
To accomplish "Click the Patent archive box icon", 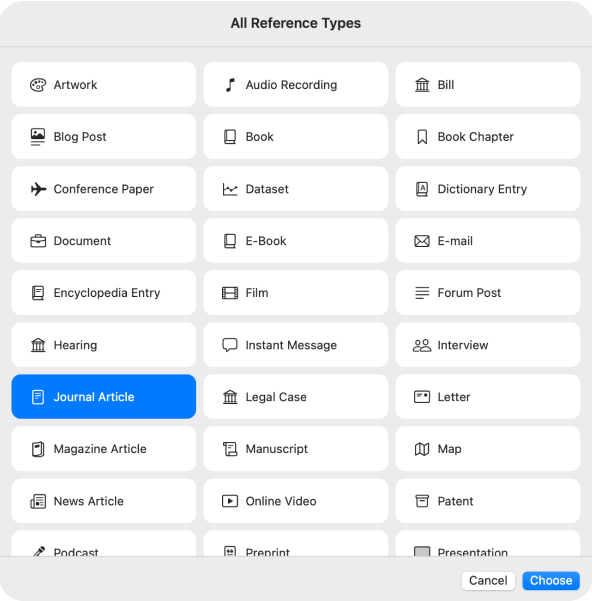I will (x=422, y=501).
